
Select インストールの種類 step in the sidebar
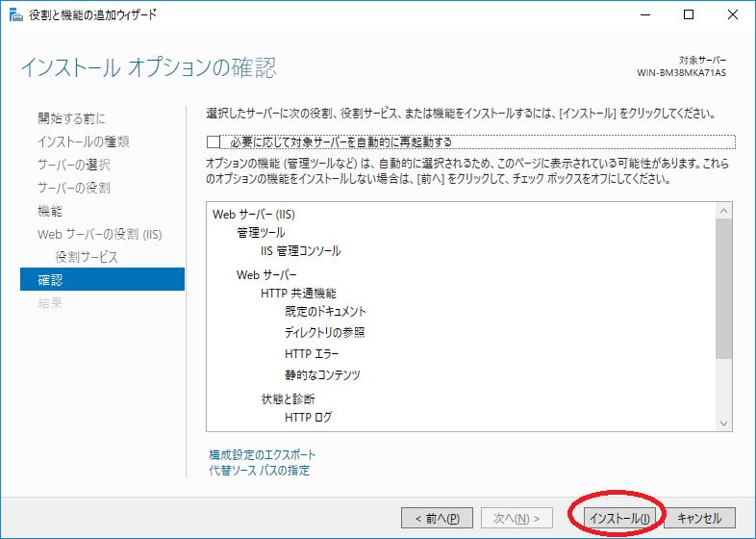tap(84, 141)
